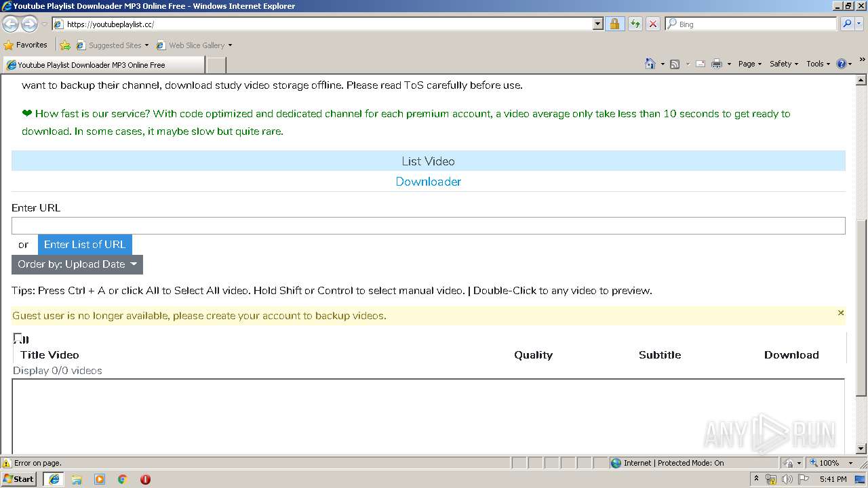Expand the Suggested Sites dropdown
The image size is (868, 488).
pyautogui.click(x=146, y=45)
